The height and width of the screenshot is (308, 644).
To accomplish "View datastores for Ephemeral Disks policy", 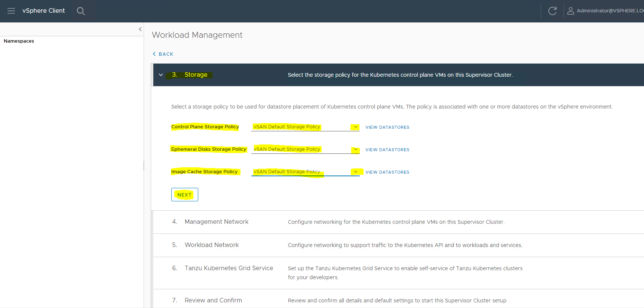I will point(387,150).
